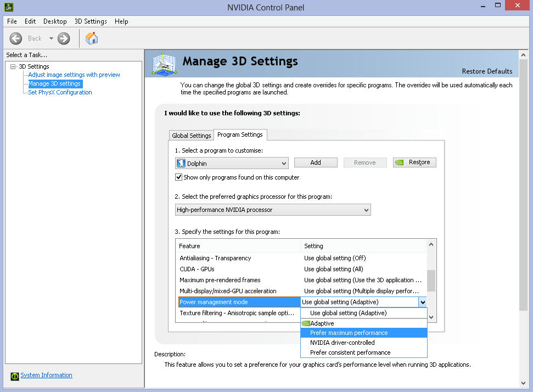Open the 3D Settings menu
This screenshot has height=392, width=533.
click(91, 21)
